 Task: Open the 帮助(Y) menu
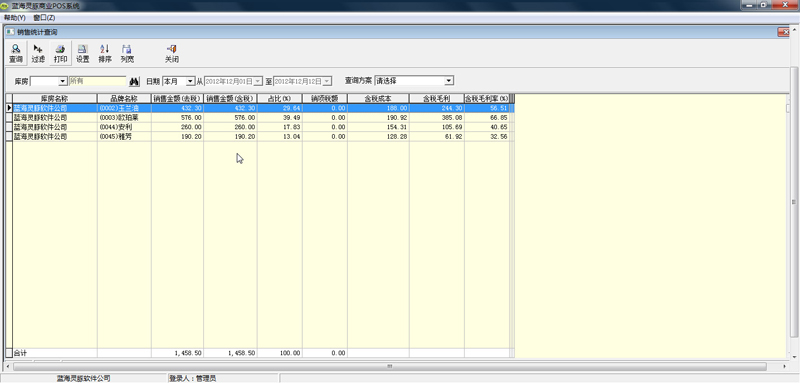[x=15, y=17]
